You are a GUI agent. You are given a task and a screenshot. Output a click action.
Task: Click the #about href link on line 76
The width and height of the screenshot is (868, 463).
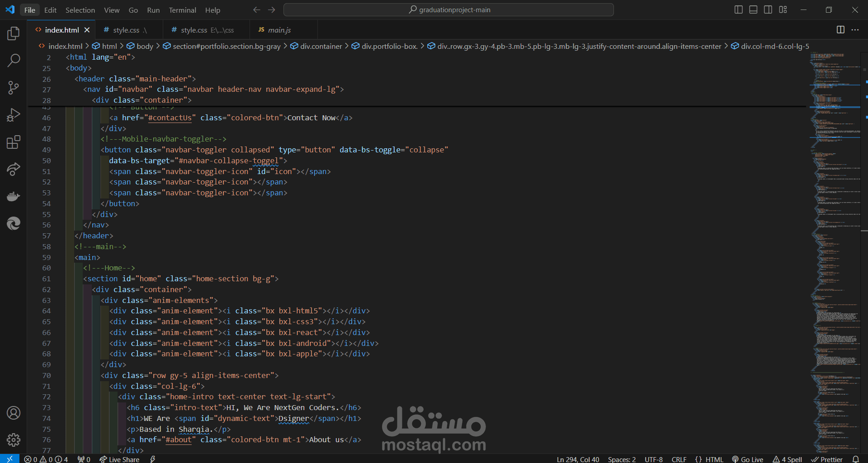click(178, 439)
